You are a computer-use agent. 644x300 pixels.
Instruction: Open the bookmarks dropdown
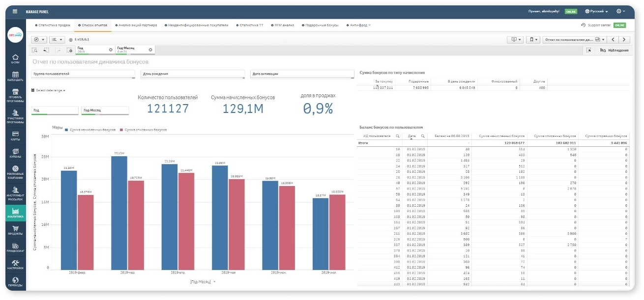click(533, 39)
